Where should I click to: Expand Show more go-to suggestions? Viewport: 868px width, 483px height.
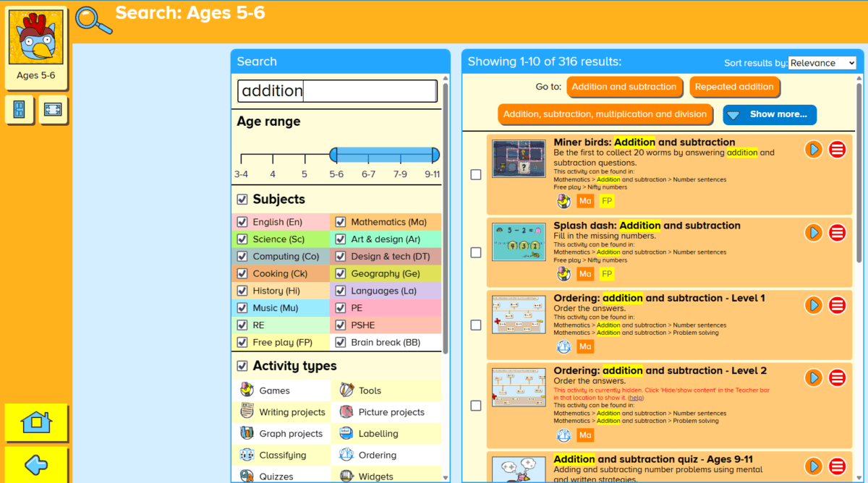(769, 114)
